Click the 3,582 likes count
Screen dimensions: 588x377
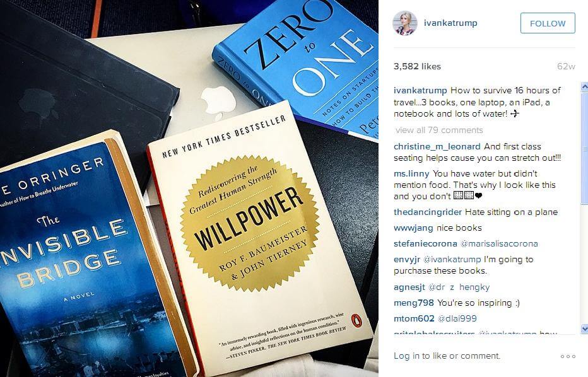[417, 66]
